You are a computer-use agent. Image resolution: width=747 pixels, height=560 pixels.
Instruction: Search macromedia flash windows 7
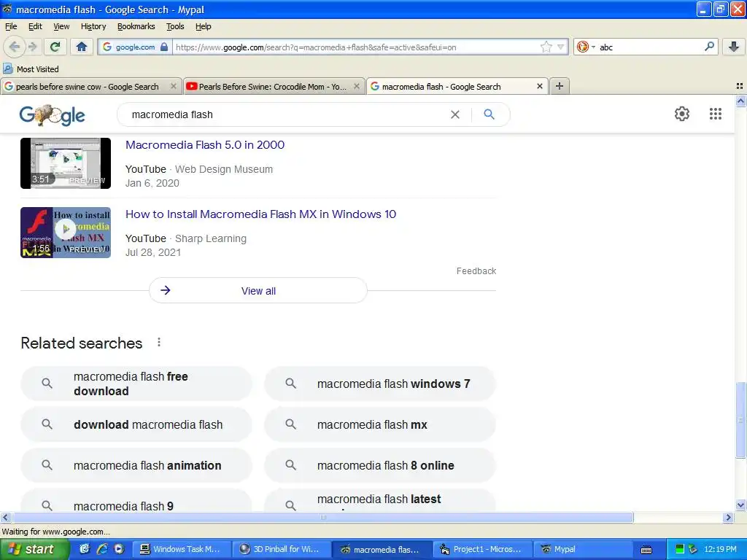coord(380,384)
